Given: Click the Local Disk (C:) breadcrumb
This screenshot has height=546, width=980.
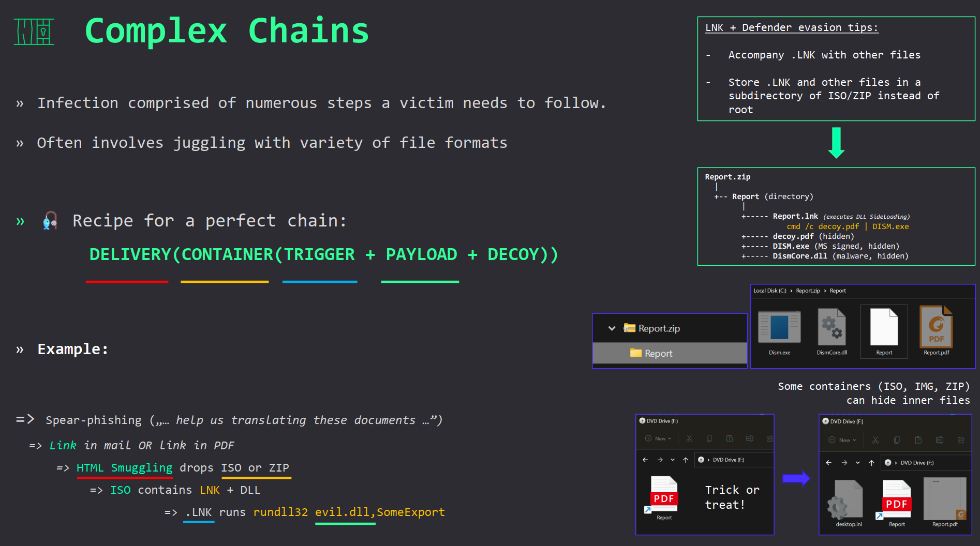Looking at the screenshot, I should pyautogui.click(x=769, y=291).
